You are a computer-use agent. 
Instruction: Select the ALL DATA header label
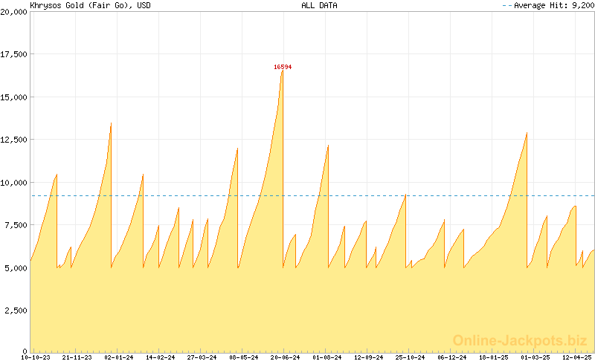319,5
